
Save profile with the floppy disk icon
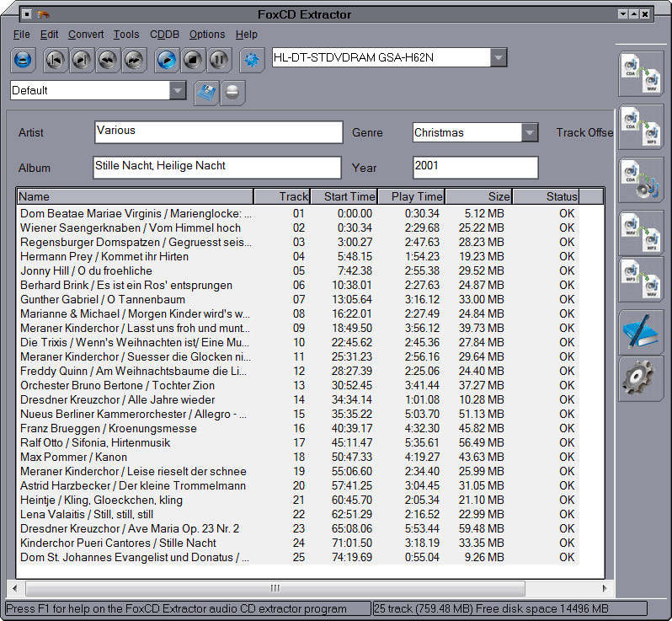tap(206, 93)
